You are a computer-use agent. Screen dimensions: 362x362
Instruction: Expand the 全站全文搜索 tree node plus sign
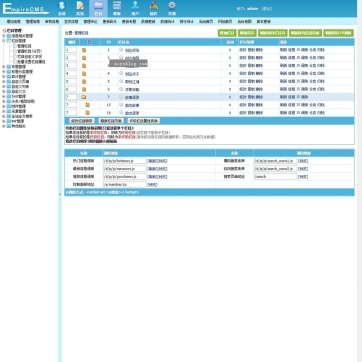[x=4, y=116]
